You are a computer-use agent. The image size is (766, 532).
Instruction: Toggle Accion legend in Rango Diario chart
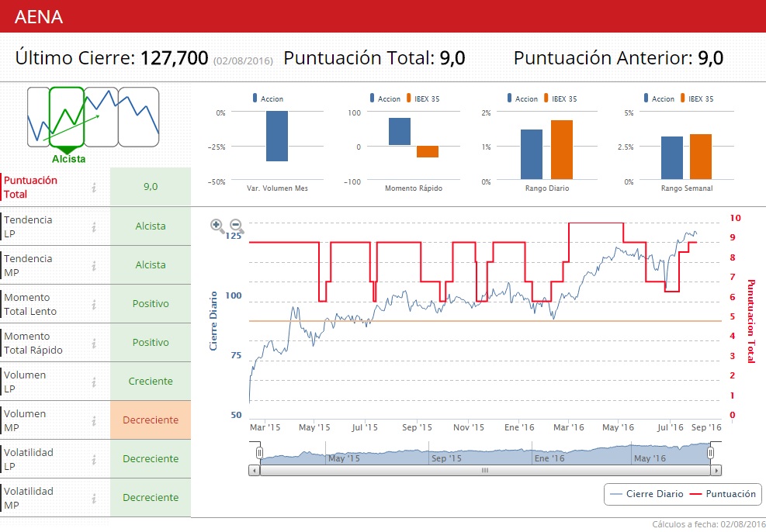(x=522, y=98)
